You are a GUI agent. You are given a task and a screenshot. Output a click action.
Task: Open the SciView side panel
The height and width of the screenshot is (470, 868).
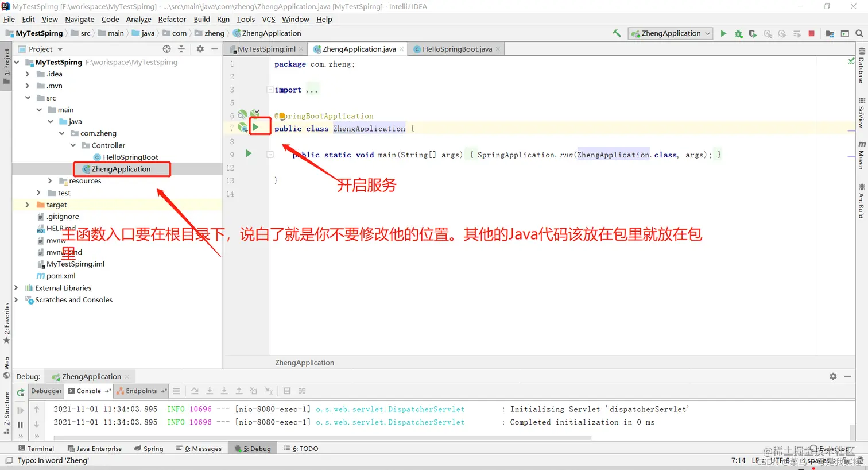click(861, 113)
